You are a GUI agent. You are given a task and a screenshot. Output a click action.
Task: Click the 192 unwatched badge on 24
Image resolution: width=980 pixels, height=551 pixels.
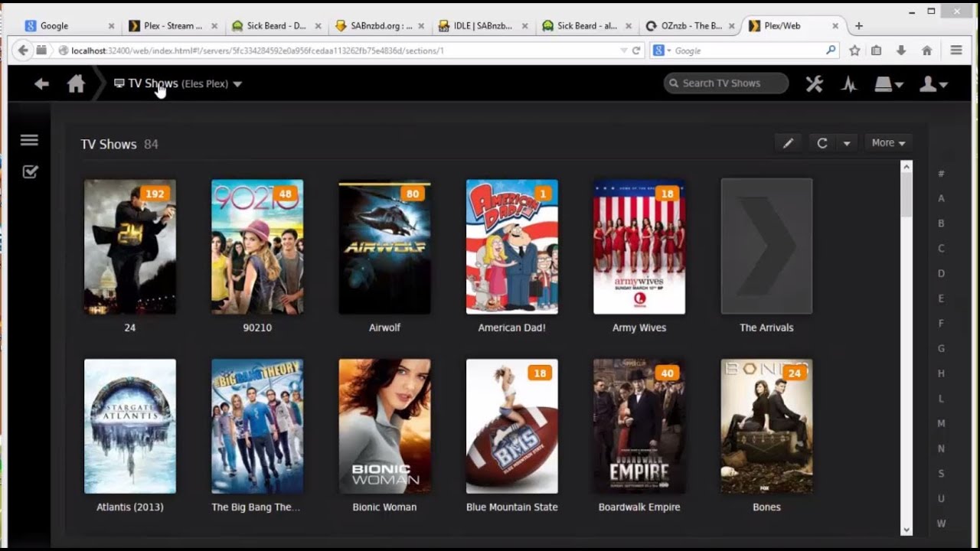tap(155, 194)
